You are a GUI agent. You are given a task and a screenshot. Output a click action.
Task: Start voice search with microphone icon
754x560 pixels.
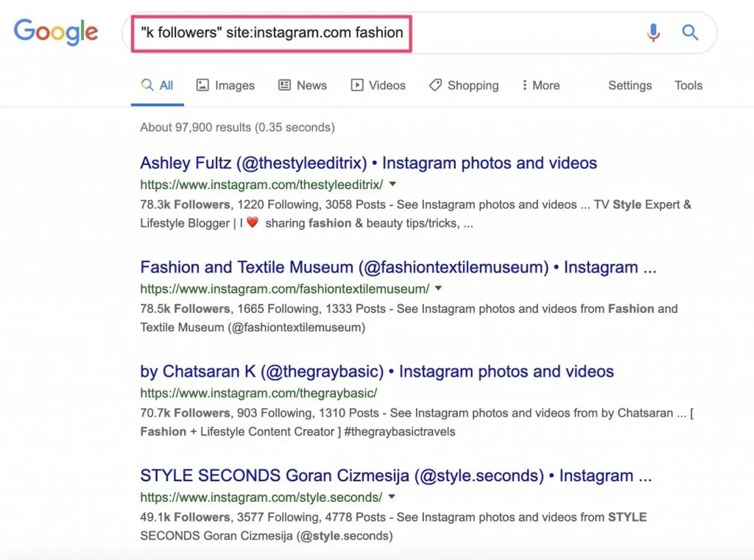pos(653,32)
